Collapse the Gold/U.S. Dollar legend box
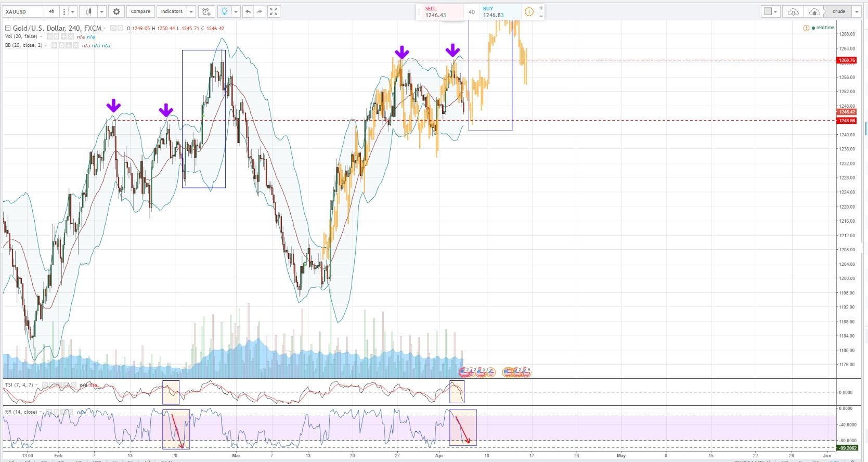The width and height of the screenshot is (868, 462). (8, 28)
